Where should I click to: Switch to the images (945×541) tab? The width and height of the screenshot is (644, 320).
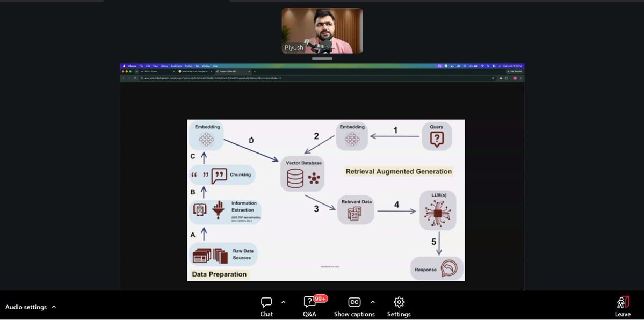(x=232, y=71)
